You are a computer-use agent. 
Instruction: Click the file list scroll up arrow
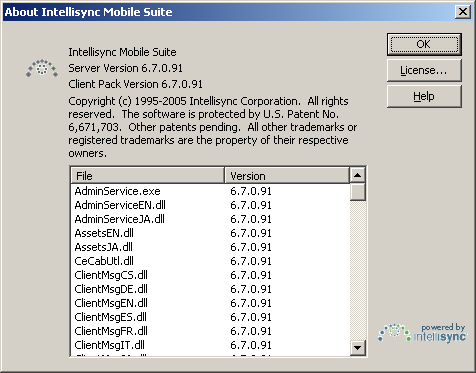point(358,175)
